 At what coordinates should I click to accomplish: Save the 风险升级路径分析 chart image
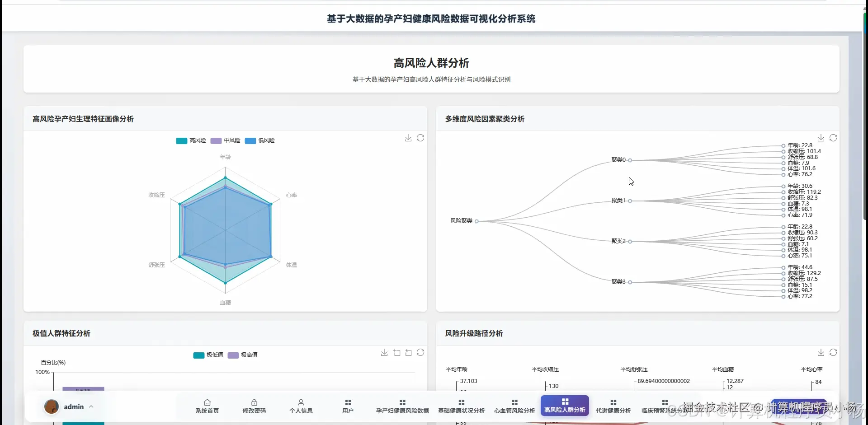pyautogui.click(x=821, y=353)
